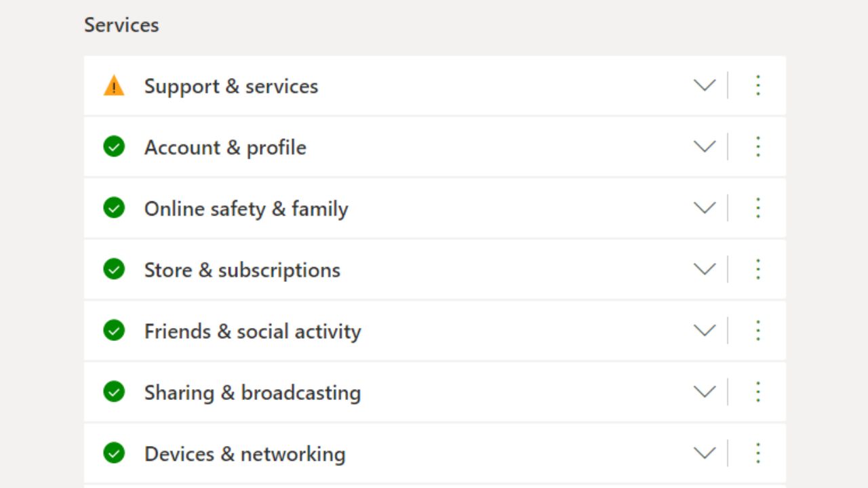The height and width of the screenshot is (488, 868).
Task: Click the Friends & social activity label
Action: coord(252,331)
